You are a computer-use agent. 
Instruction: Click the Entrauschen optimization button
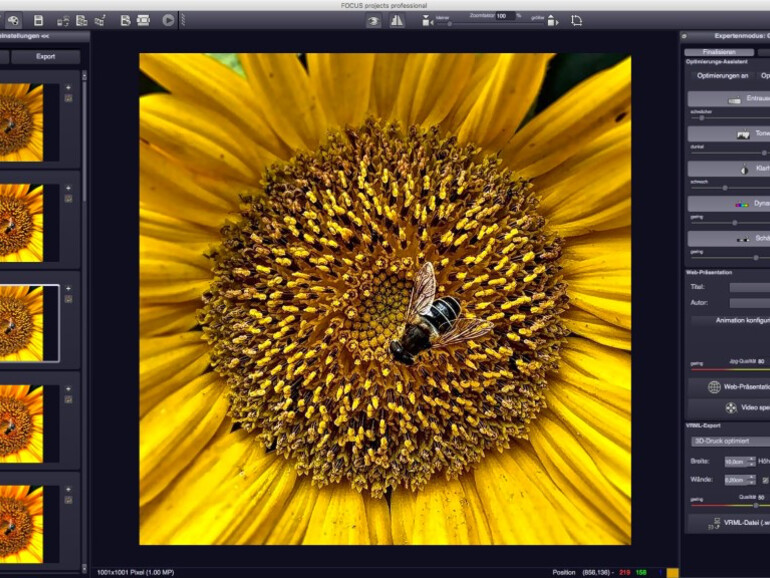pos(729,99)
